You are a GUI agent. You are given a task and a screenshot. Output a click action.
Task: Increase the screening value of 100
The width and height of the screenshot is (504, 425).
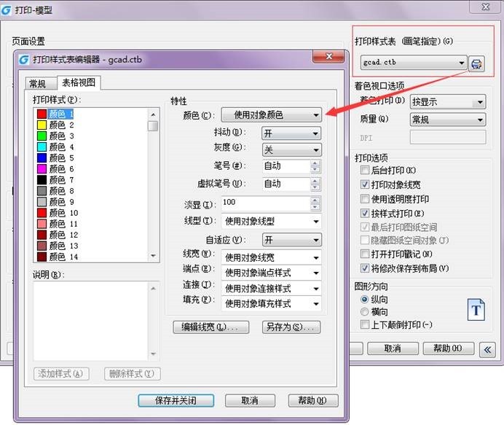315,199
